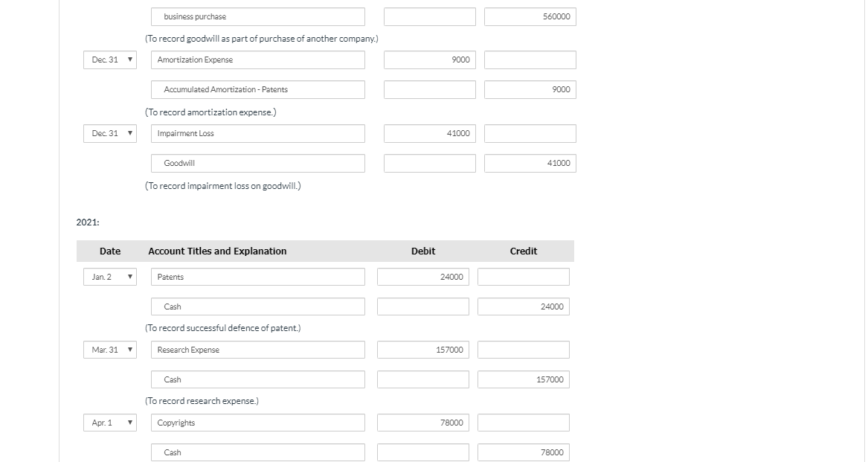Select the Impairment Loss account title field

[x=257, y=133]
